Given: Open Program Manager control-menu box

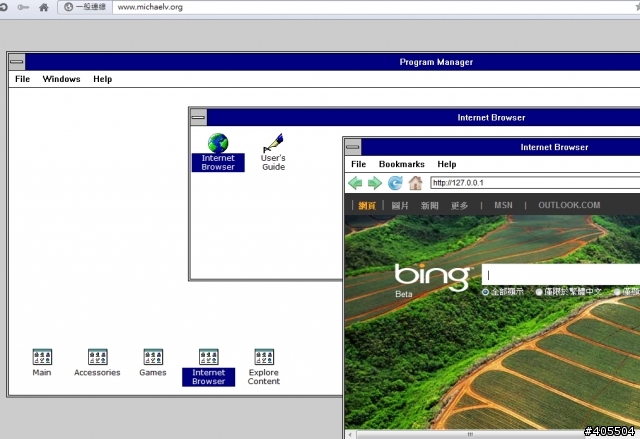Looking at the screenshot, I should coord(17,62).
